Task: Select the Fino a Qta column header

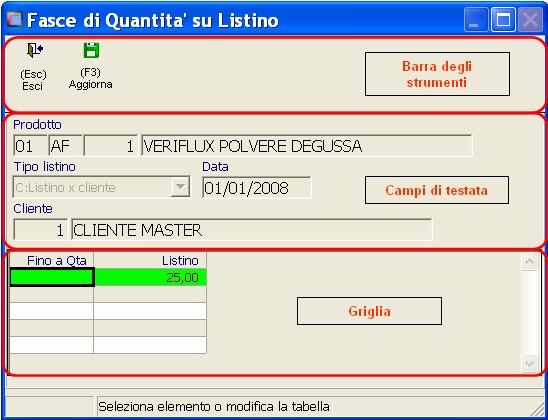Action: pyautogui.click(x=52, y=260)
